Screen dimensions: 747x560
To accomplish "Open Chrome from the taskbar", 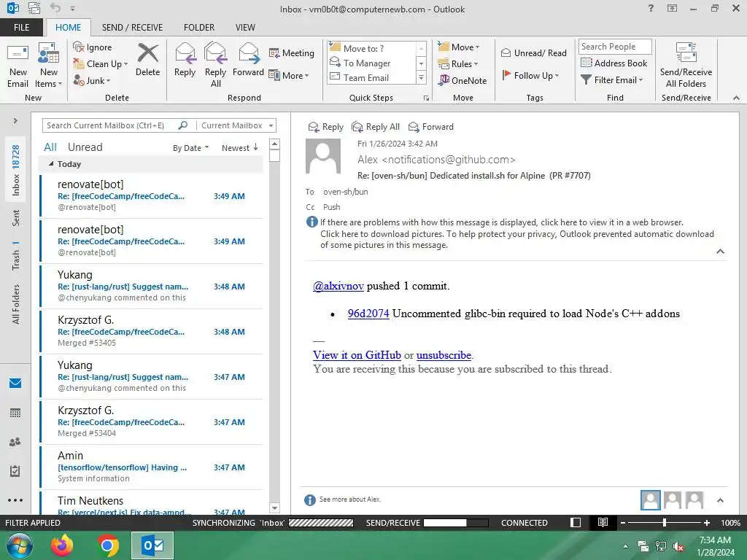I will (108, 545).
